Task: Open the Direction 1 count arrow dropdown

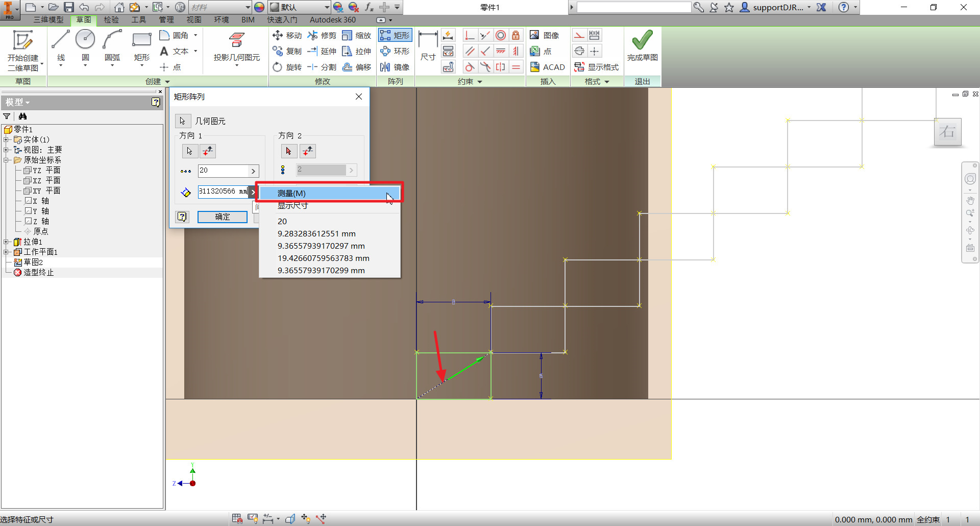Action: pyautogui.click(x=253, y=171)
